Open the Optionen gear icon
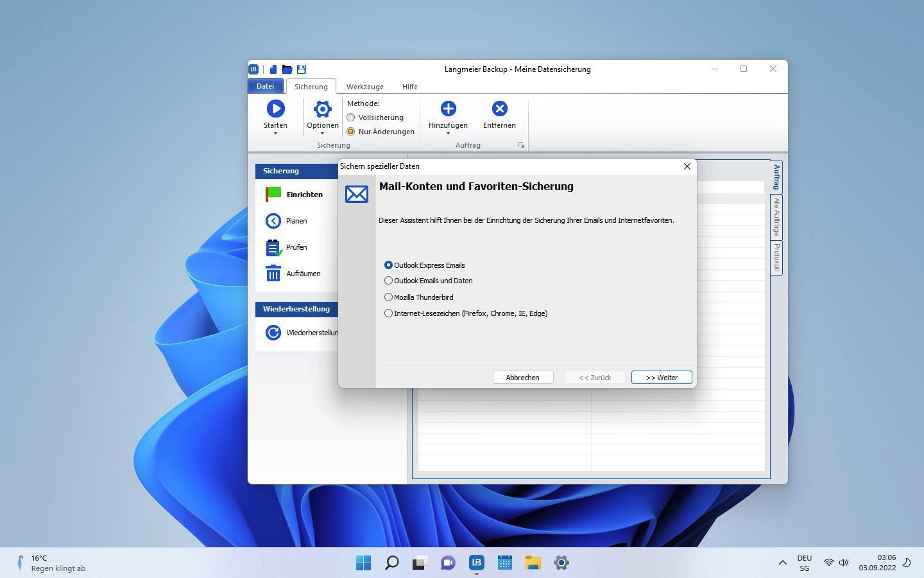 tap(322, 109)
